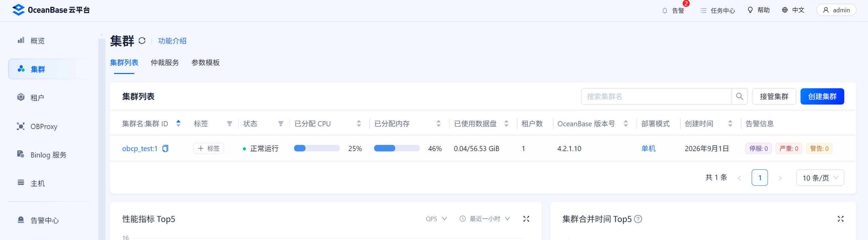The image size is (868, 240).
Task: Sort by OceanBase version column
Action: click(x=626, y=124)
